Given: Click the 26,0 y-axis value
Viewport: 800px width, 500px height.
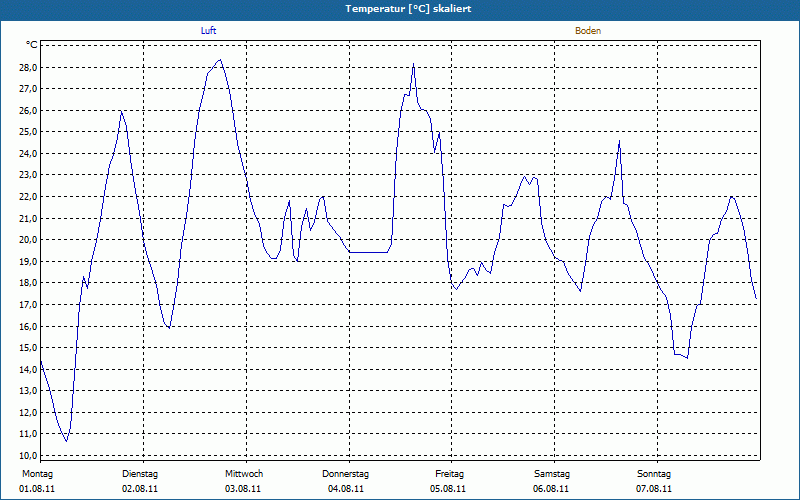Looking at the screenshot, I should (x=28, y=110).
